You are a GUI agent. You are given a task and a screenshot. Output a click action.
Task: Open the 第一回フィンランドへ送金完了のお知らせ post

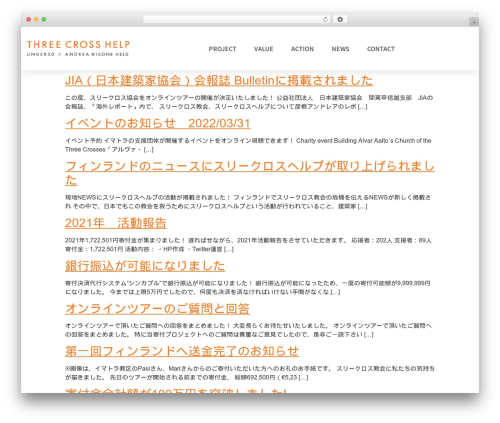pyautogui.click(x=182, y=351)
